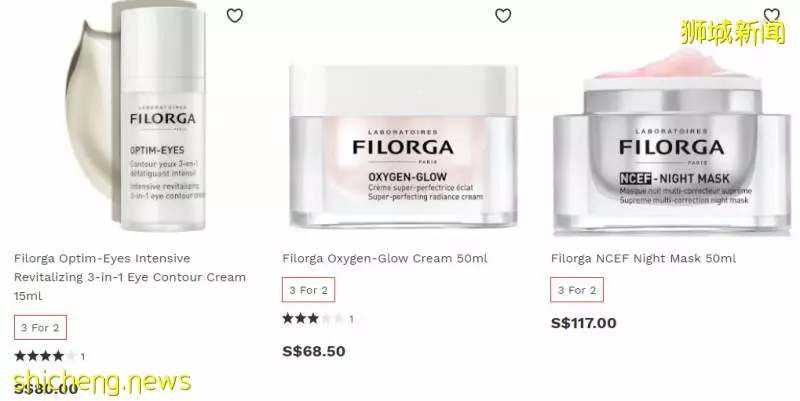Image resolution: width=800 pixels, height=401 pixels.
Task: Select the 3 For 2 offer under Oxygen-Glow Cream
Action: coord(309,290)
